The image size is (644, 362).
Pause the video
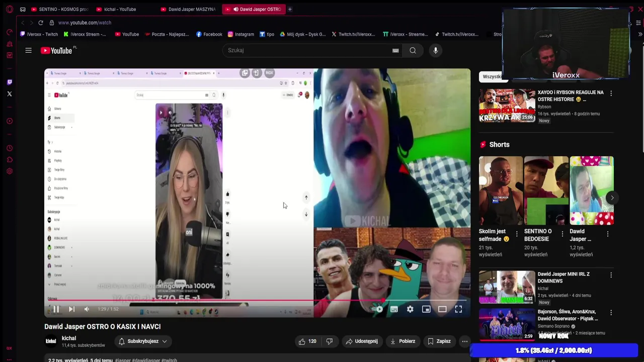pos(56,309)
